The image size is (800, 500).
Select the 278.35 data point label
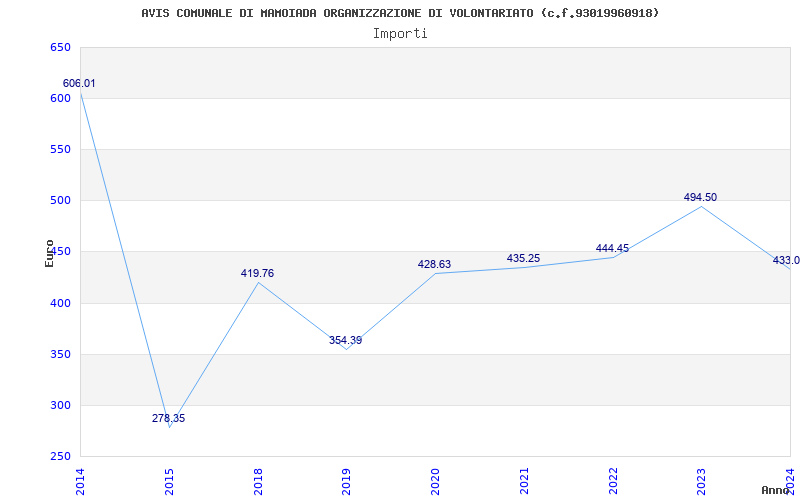[x=168, y=419]
